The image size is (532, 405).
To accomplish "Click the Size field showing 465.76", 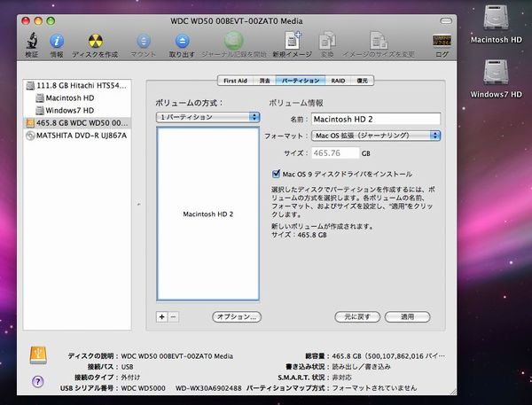I will 335,153.
